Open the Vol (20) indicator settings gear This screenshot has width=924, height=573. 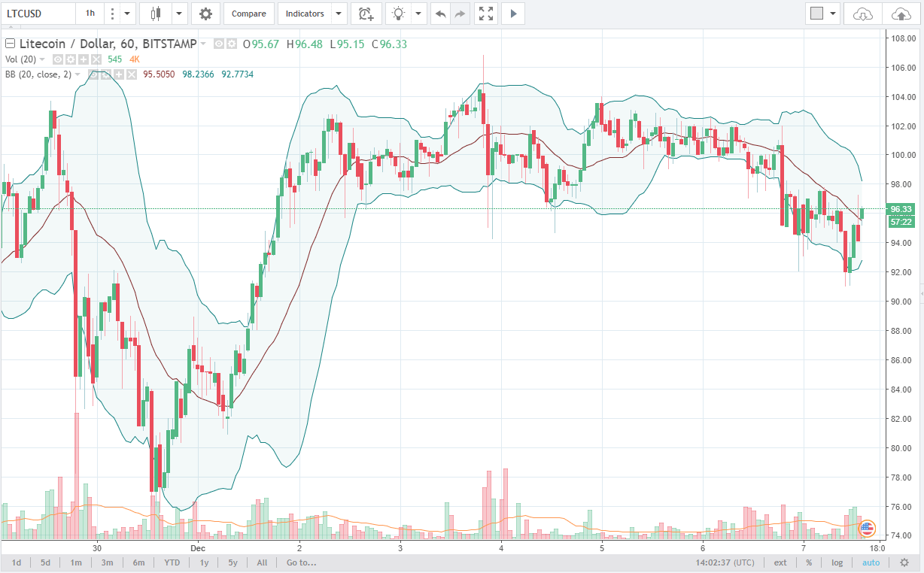click(x=70, y=59)
